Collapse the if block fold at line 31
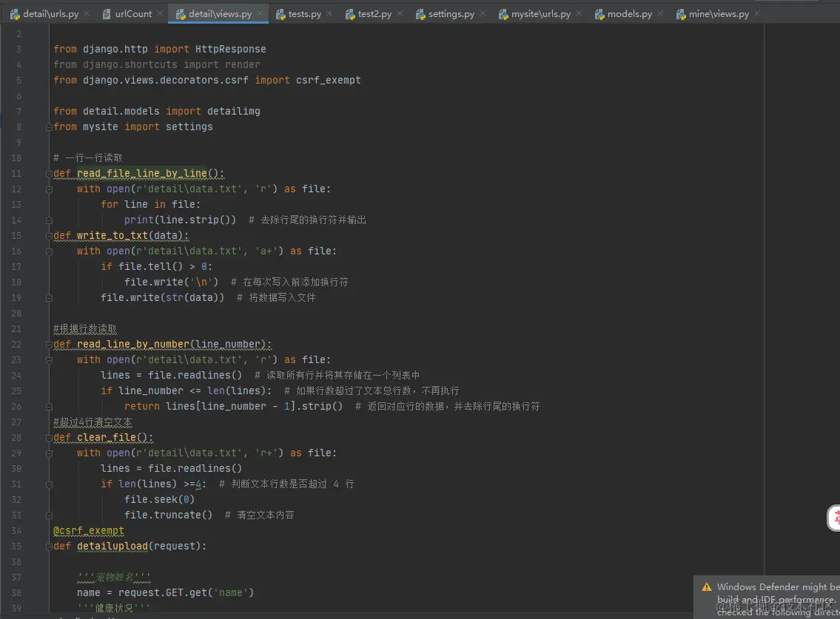This screenshot has width=840, height=619. (x=49, y=484)
